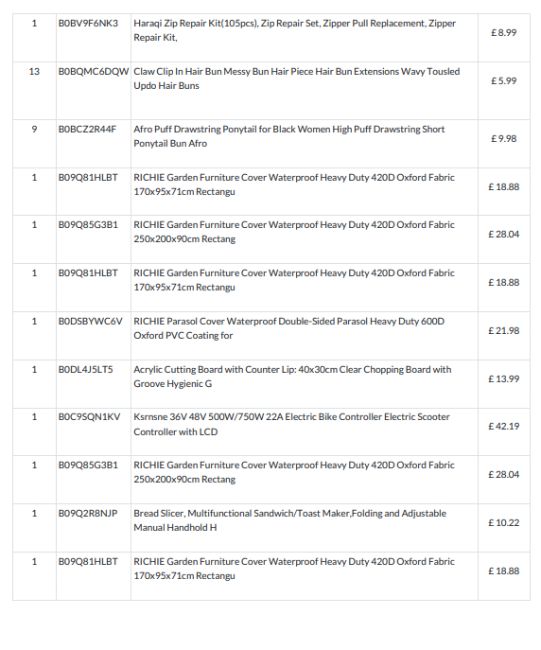Click quantity 9 in the Afro Puff row
The height and width of the screenshot is (650, 541).
click(34, 129)
